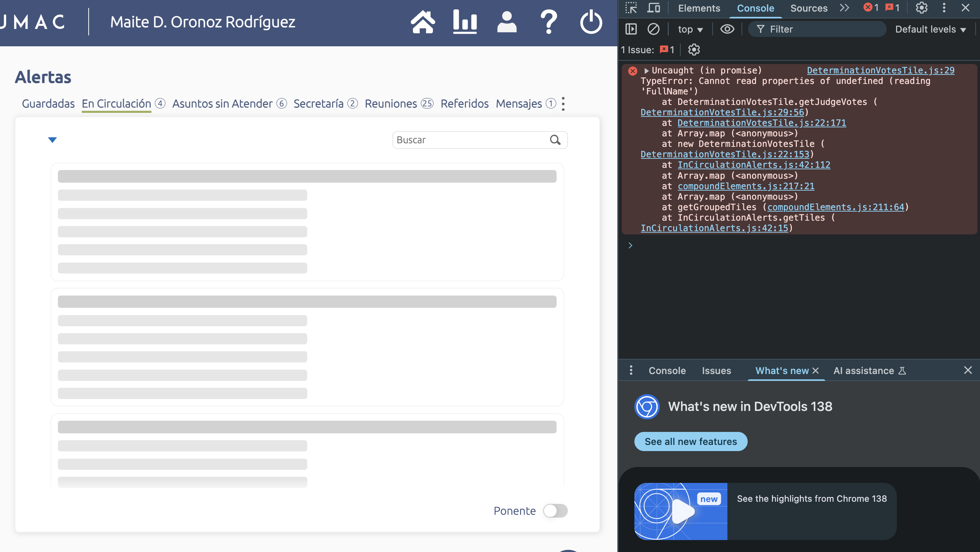This screenshot has width=980, height=552.
Task: Click the power logout icon
Action: tap(591, 22)
